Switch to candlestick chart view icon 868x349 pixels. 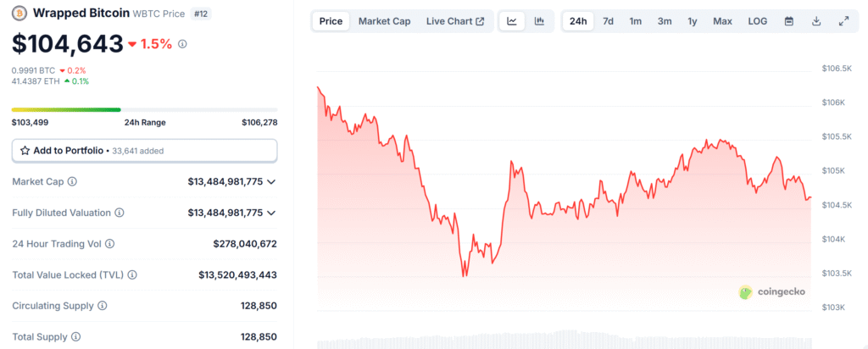coord(539,21)
